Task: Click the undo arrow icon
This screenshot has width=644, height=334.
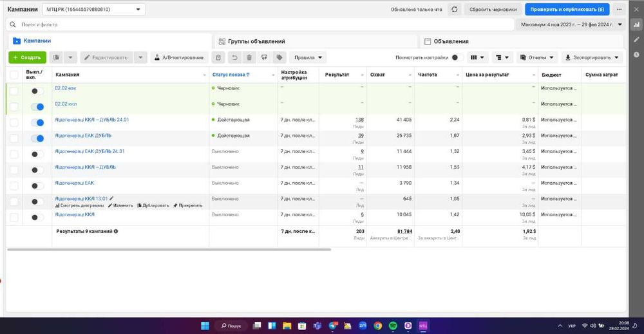Action: point(234,57)
